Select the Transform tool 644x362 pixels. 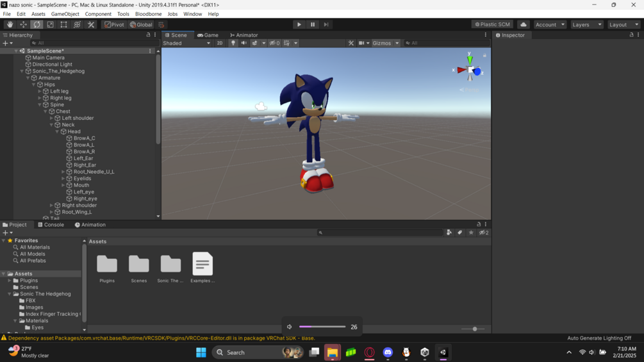(77, 24)
